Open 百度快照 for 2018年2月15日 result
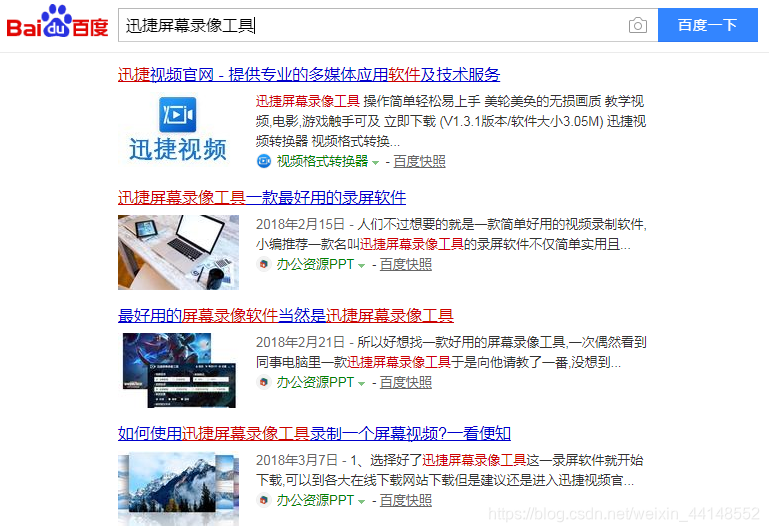 [406, 264]
